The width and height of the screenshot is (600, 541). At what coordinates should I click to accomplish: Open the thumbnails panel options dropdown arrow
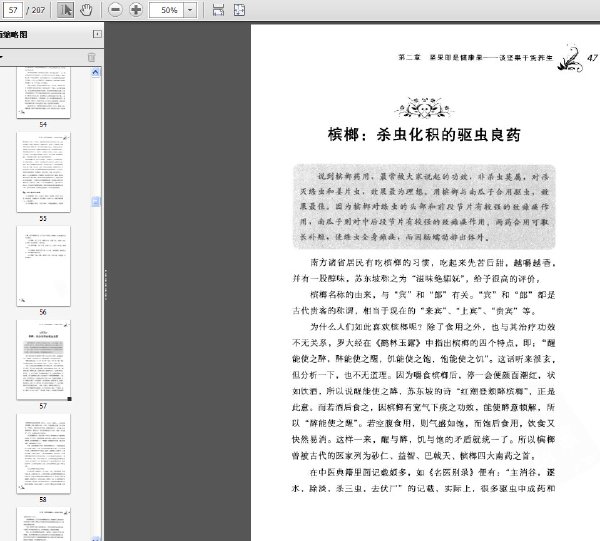pos(2,57)
